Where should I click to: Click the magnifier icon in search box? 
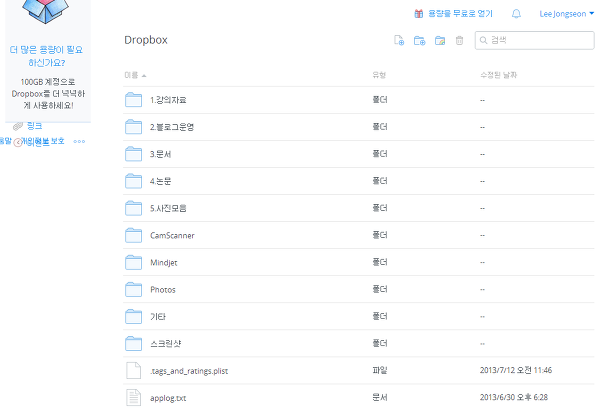(483, 40)
